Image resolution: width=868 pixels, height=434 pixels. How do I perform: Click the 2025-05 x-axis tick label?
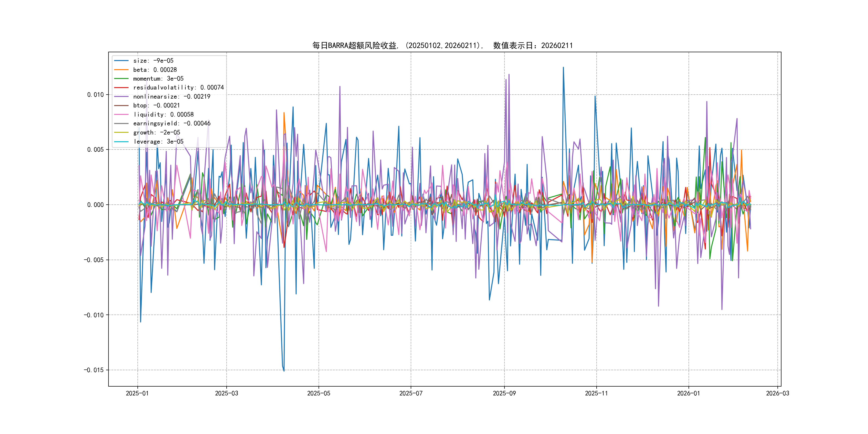[x=319, y=393]
